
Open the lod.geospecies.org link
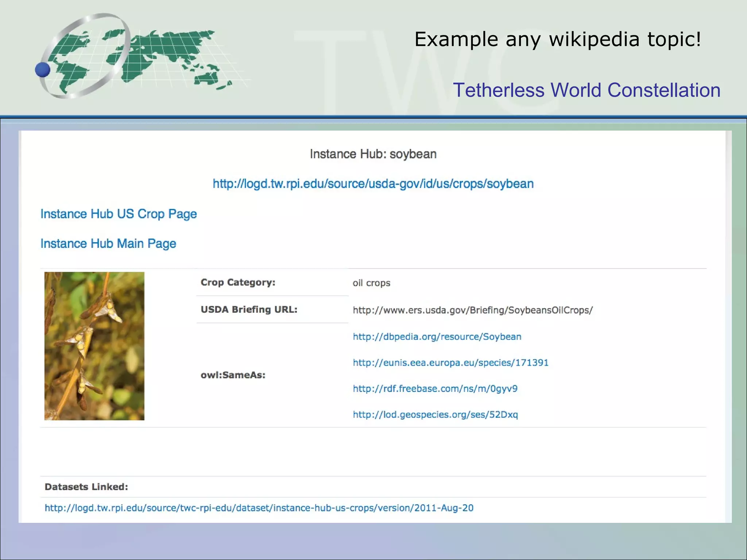click(x=435, y=415)
